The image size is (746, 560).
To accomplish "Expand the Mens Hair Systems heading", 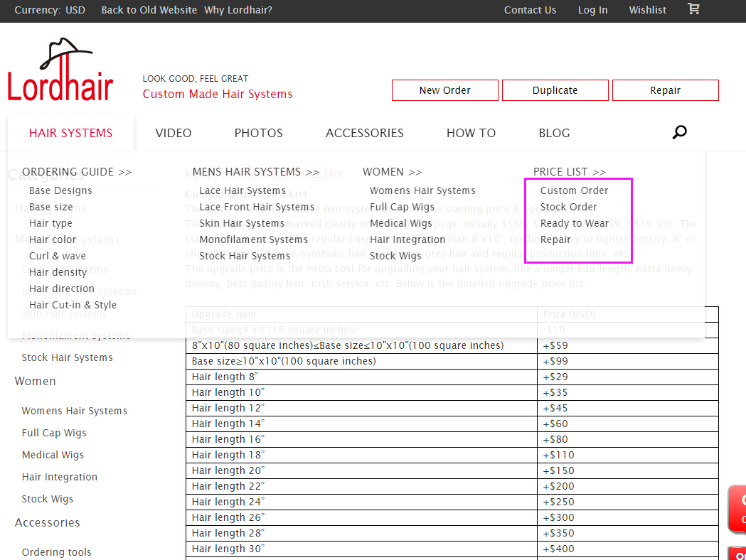I will [x=255, y=171].
